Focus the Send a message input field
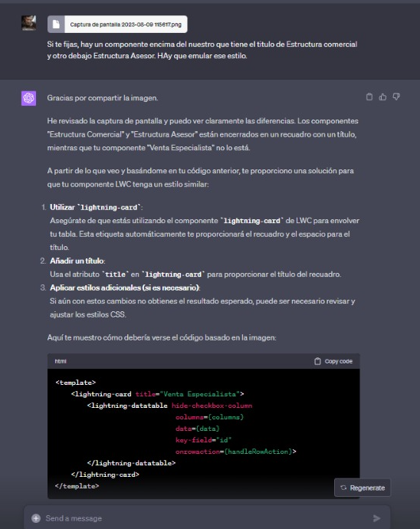This screenshot has height=529, width=420. 206,518
